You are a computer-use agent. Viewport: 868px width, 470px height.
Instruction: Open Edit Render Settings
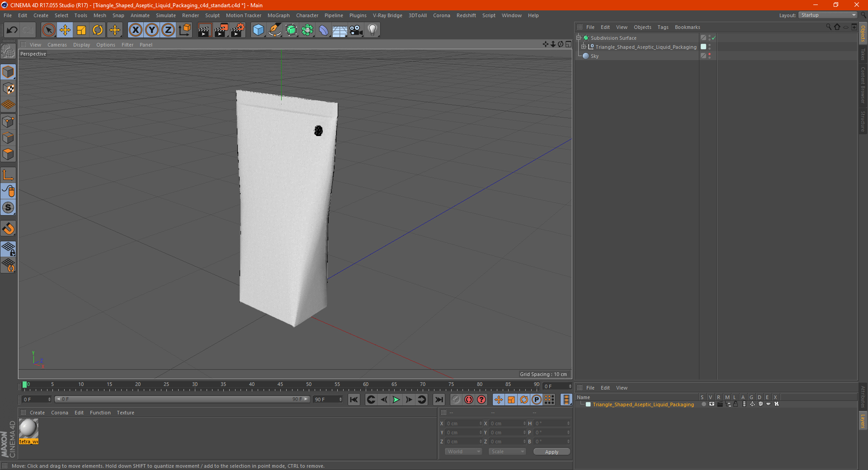tap(238, 30)
